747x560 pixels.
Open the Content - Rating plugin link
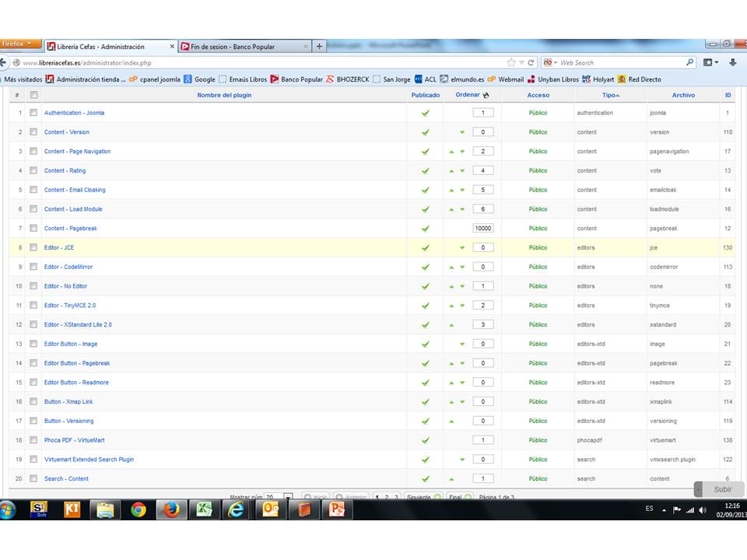point(65,170)
